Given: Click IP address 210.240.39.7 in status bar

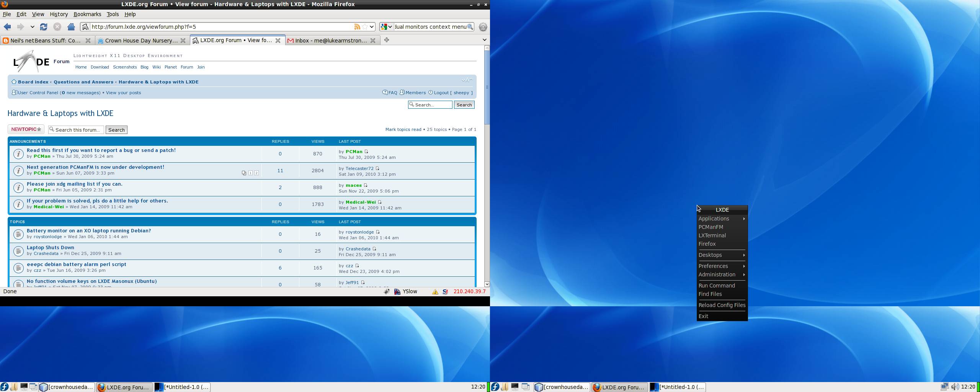Looking at the screenshot, I should (x=469, y=291).
